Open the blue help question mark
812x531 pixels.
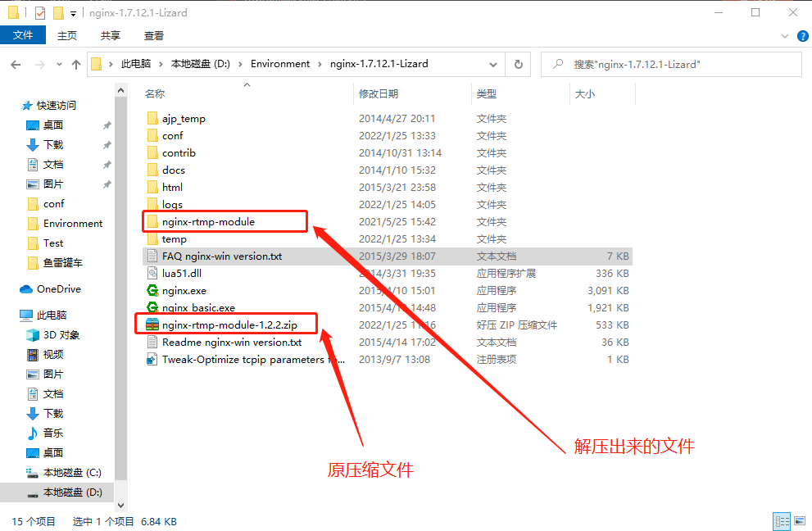pyautogui.click(x=803, y=36)
